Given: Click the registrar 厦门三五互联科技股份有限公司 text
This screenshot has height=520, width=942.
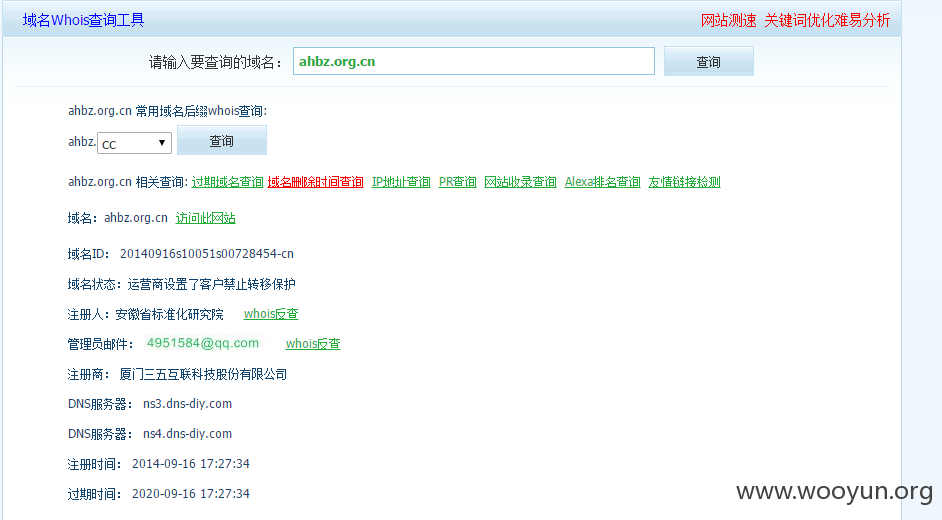Looking at the screenshot, I should [203, 374].
